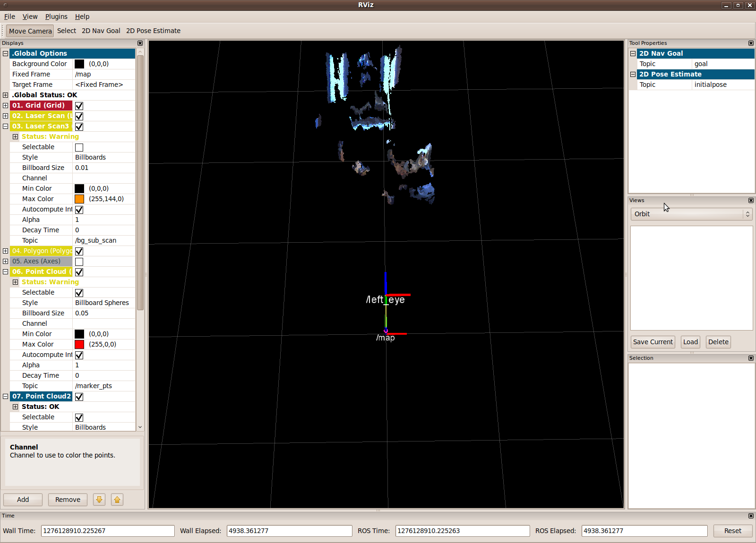Move selected display up with arrow icon

click(x=117, y=500)
